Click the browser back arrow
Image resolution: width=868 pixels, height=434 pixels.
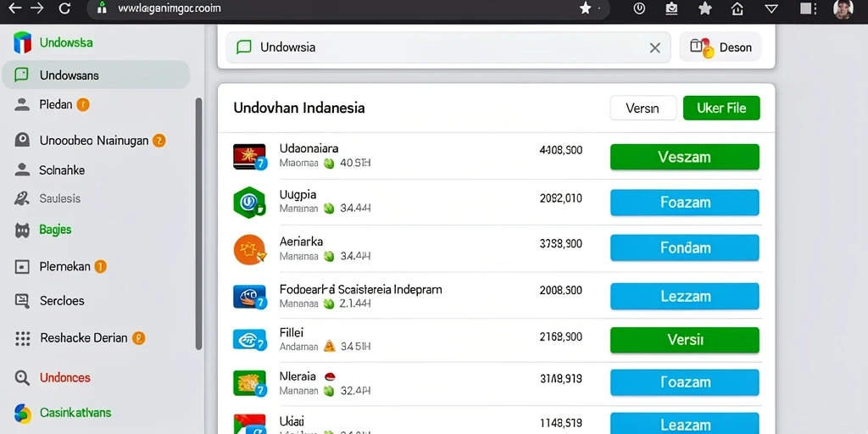[x=14, y=8]
